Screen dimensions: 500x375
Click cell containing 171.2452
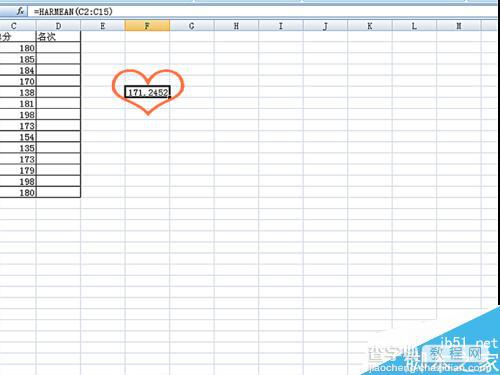tap(148, 92)
